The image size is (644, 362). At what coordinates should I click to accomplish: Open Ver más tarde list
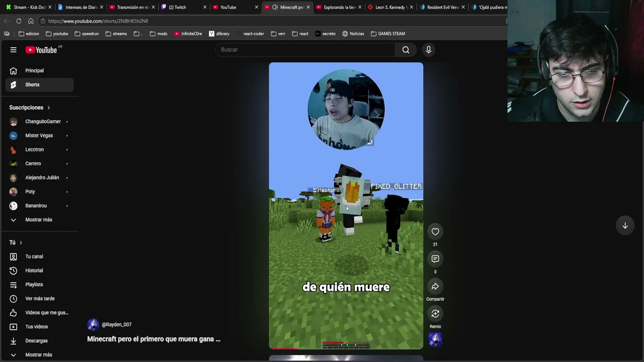[39, 299]
